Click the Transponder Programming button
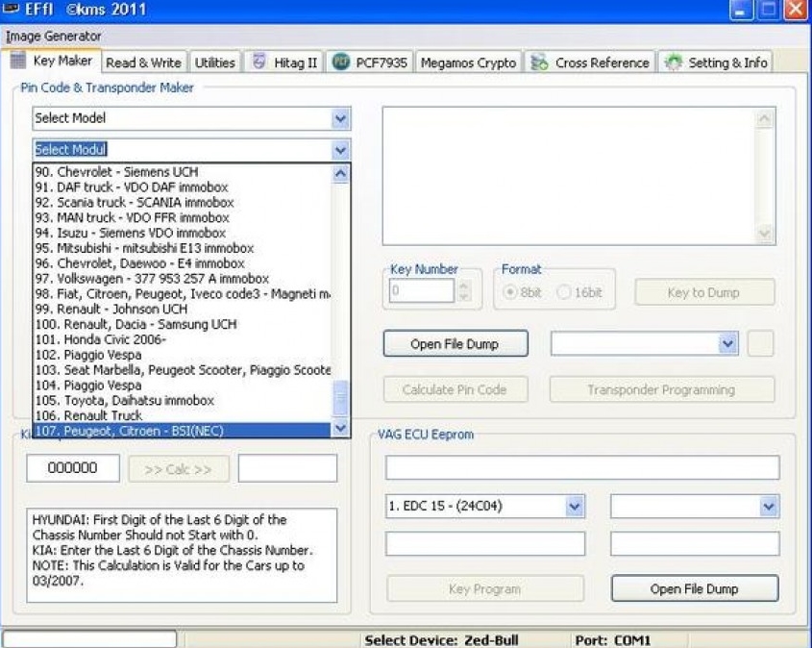 pos(662,389)
